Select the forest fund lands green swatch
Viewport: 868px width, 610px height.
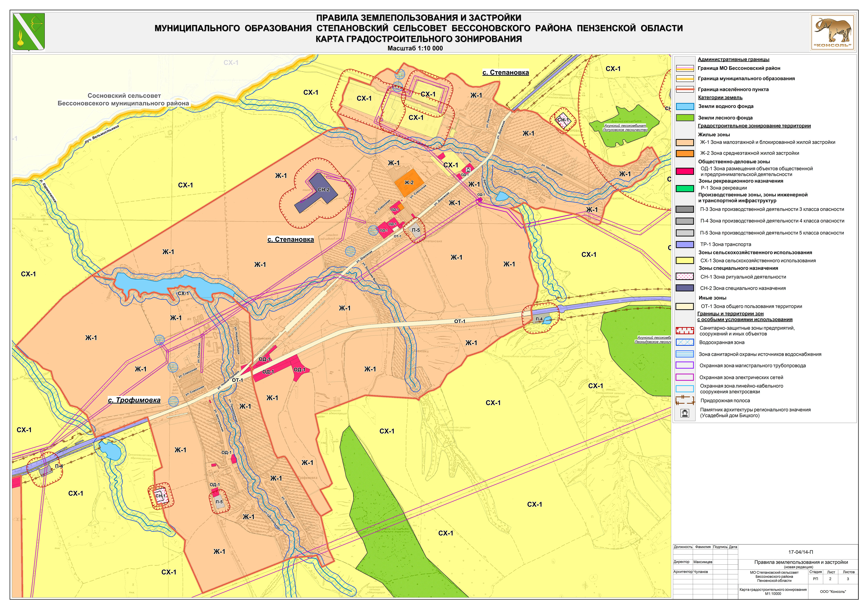tap(685, 118)
